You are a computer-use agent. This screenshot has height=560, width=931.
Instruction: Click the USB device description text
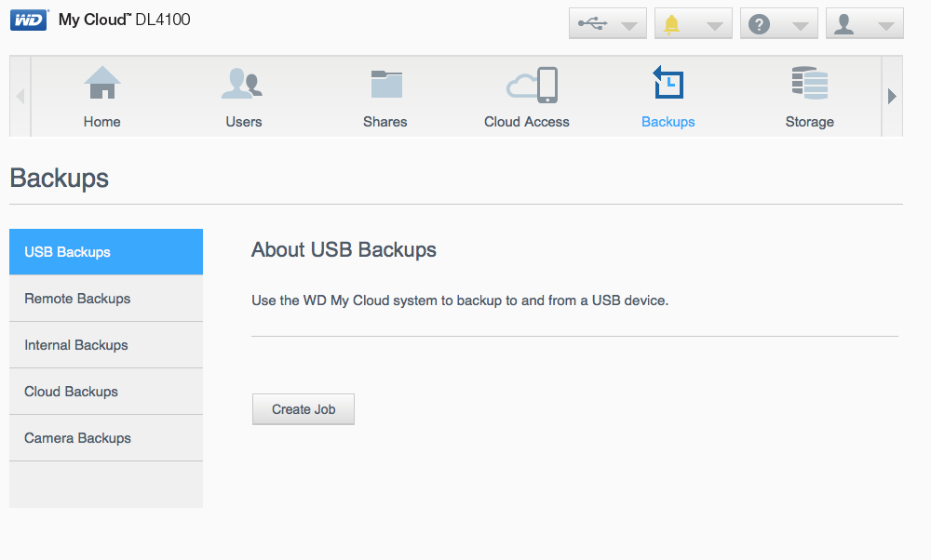(x=460, y=300)
